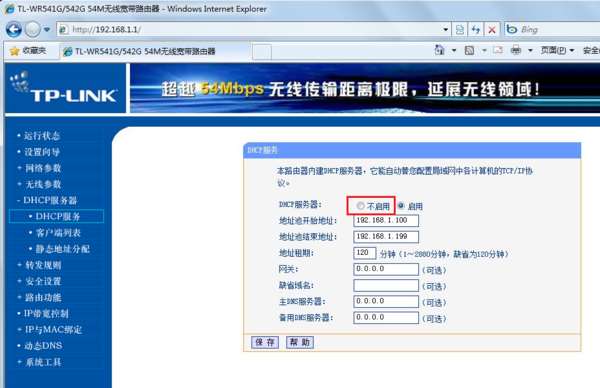
Task: Select 客户端列表 submenu item
Action: coord(58,233)
